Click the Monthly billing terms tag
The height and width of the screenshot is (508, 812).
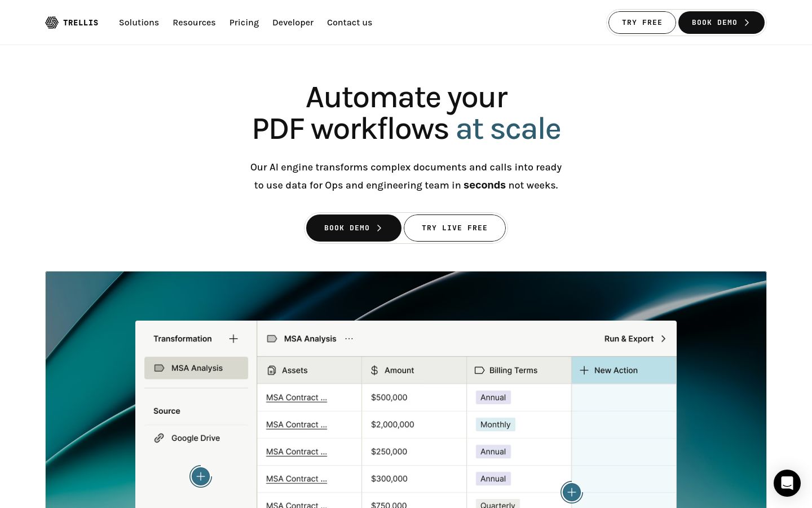click(495, 424)
